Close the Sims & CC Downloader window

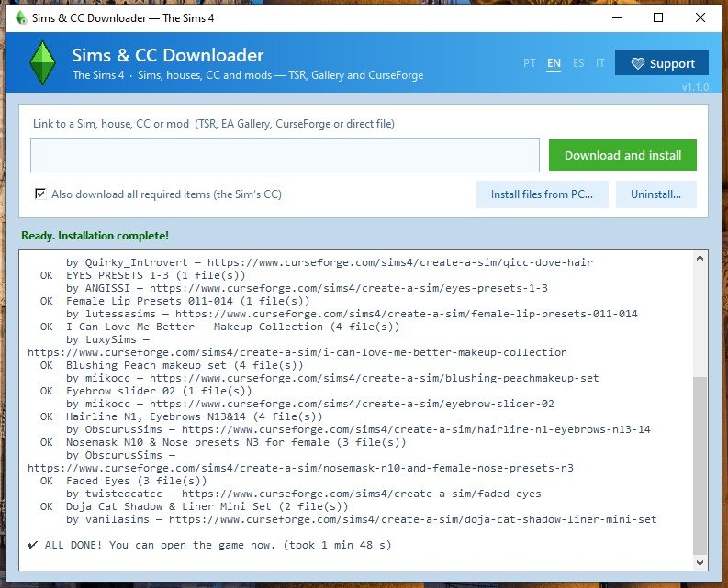[700, 17]
